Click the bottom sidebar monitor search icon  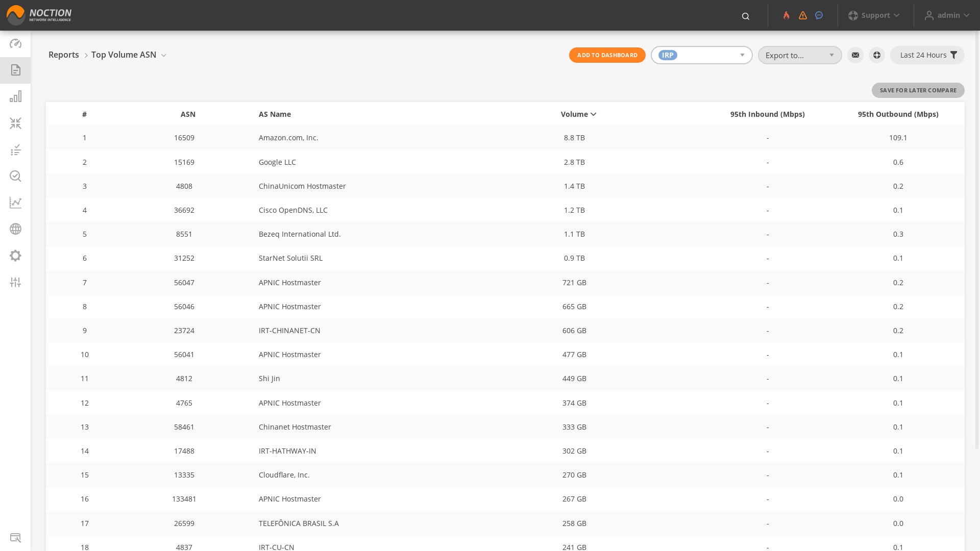[x=15, y=538]
